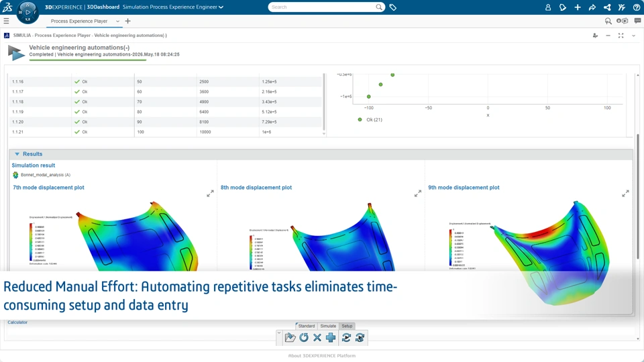Image resolution: width=644 pixels, height=362 pixels.
Task: Click the refresh and run icon
Action: click(x=346, y=337)
